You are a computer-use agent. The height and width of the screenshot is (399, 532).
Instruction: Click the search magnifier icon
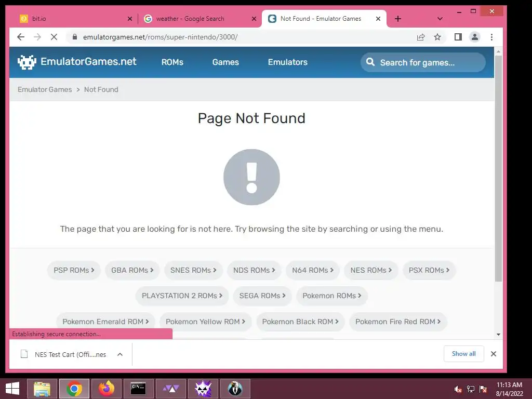(370, 62)
